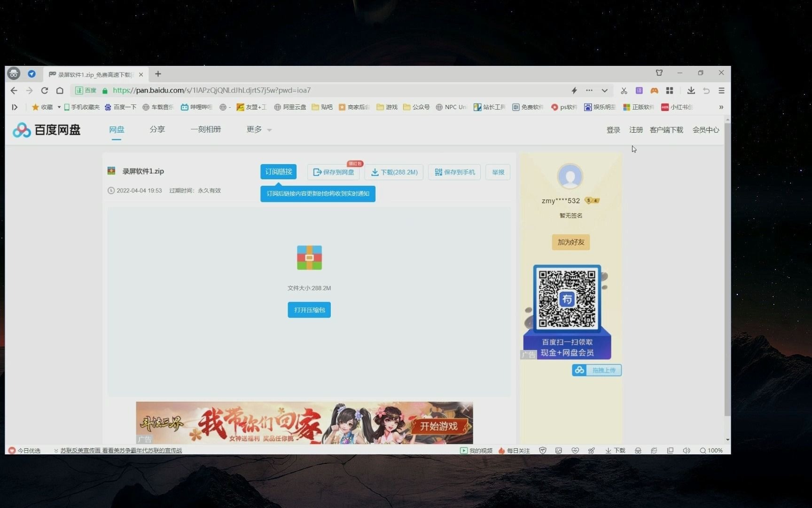Viewport: 812px width, 508px height.
Task: Select the 一刻相册 tab
Action: [206, 129]
